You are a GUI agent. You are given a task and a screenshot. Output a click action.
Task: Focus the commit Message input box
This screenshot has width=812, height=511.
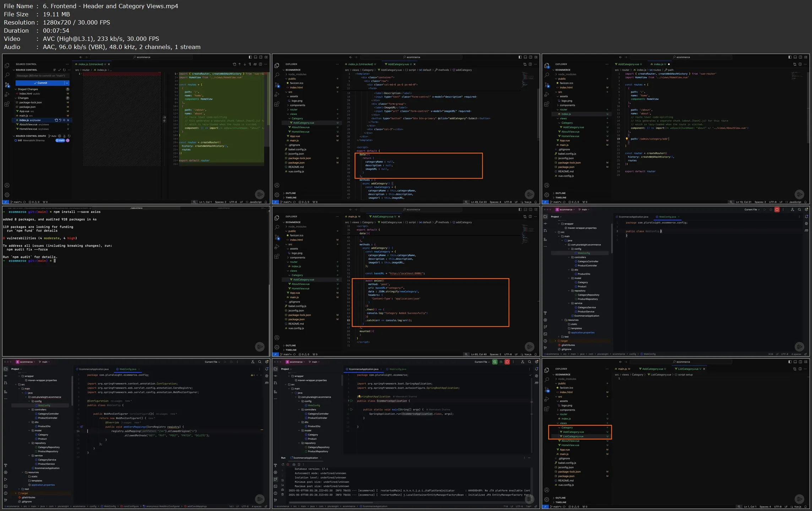coord(42,76)
